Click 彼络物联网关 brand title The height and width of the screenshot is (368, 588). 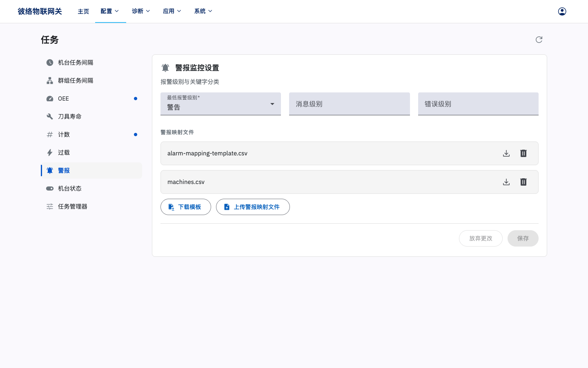coord(40,11)
